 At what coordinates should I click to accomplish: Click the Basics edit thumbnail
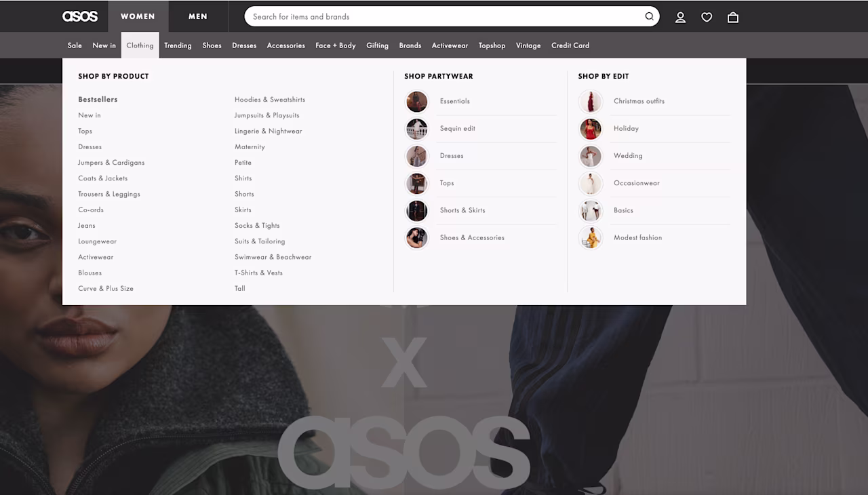tap(591, 211)
